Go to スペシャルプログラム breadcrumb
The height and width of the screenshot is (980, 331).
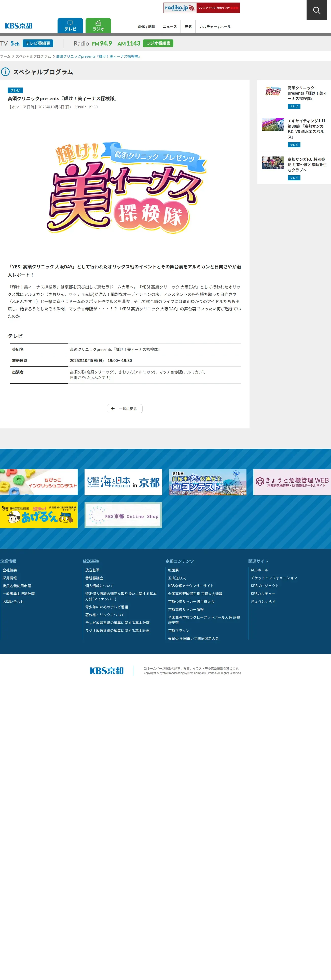coord(33,56)
